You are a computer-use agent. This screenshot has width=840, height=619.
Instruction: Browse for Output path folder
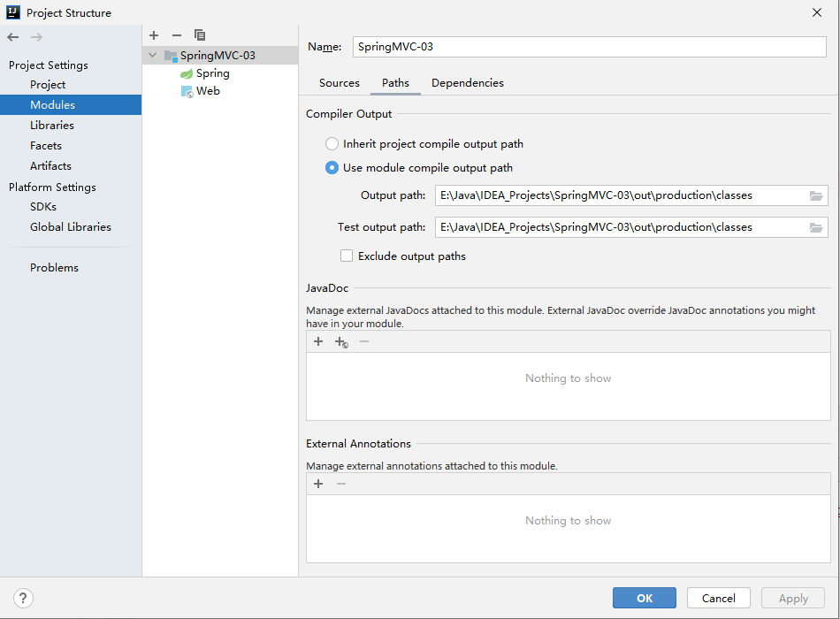click(816, 195)
